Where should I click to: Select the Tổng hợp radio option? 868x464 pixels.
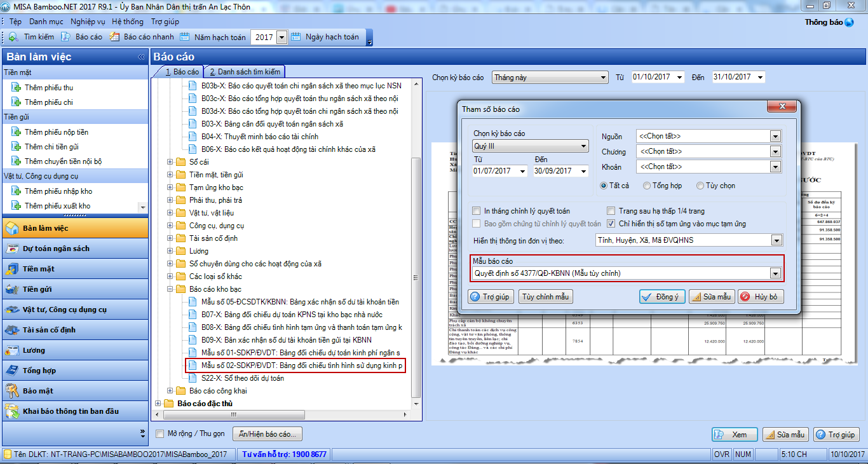[647, 186]
